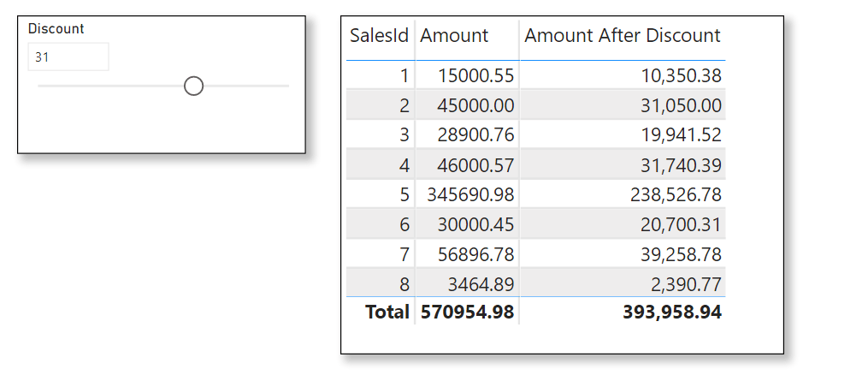This screenshot has width=868, height=381.
Task: Sort by Amount After Discount header
Action: click(x=622, y=36)
